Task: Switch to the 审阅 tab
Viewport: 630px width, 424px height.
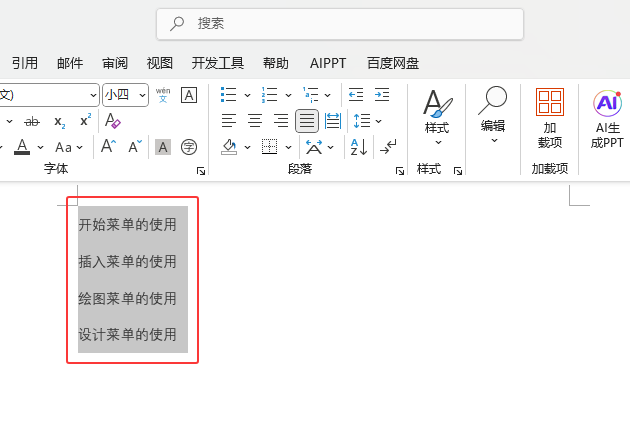Action: [x=115, y=63]
